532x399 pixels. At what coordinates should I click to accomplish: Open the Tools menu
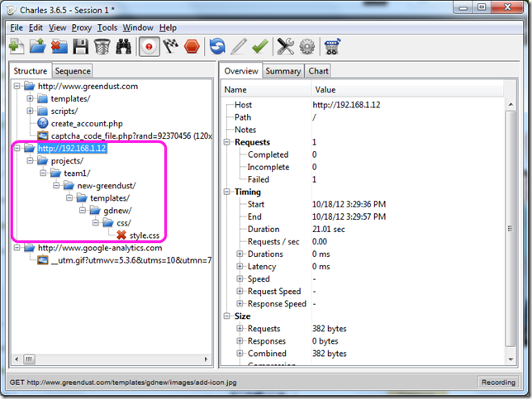point(107,28)
